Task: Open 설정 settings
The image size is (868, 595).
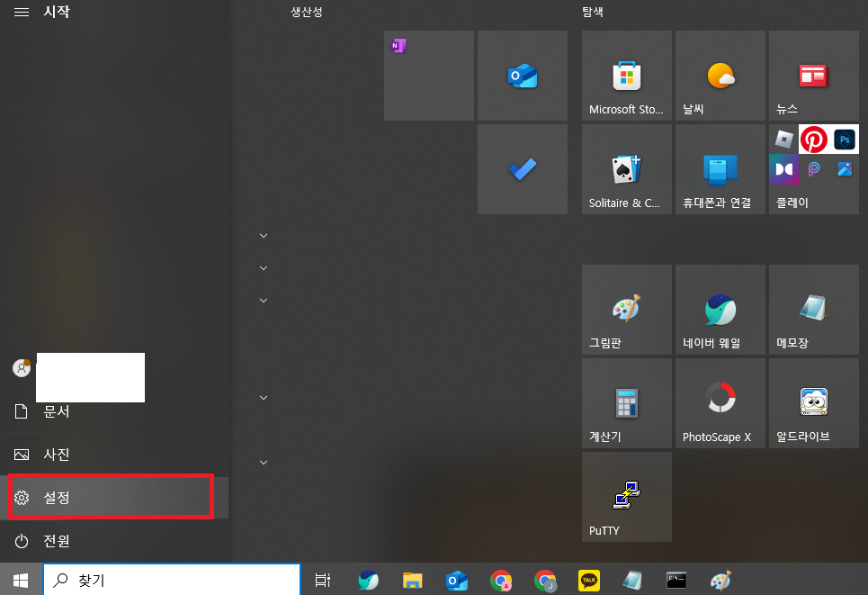Action: pos(114,498)
